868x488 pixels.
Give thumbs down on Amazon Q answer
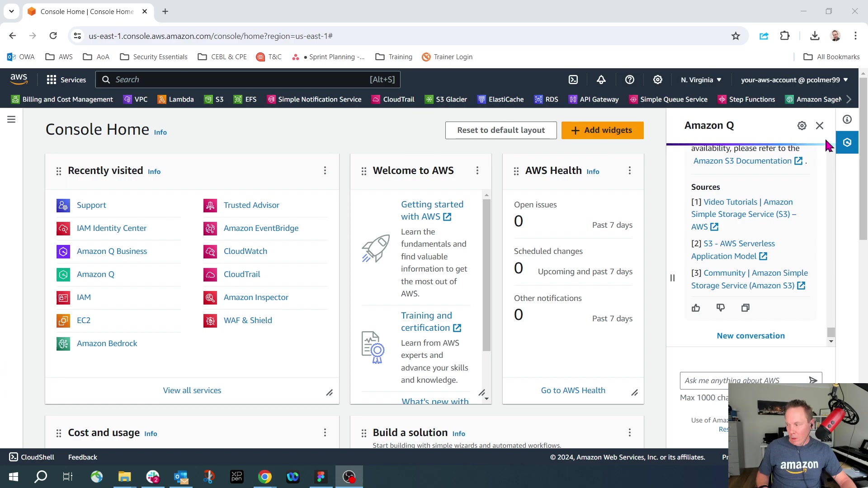(721, 308)
